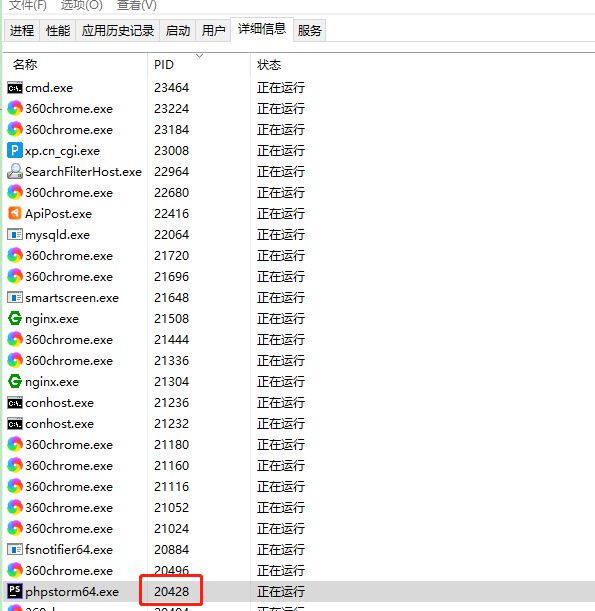Click the 360chrome.exe icon, PID 20496
Image resolution: width=595 pixels, height=611 pixels.
15,570
